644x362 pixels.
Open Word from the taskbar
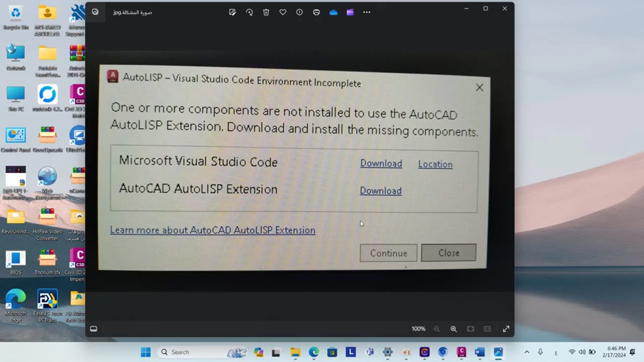point(480,352)
